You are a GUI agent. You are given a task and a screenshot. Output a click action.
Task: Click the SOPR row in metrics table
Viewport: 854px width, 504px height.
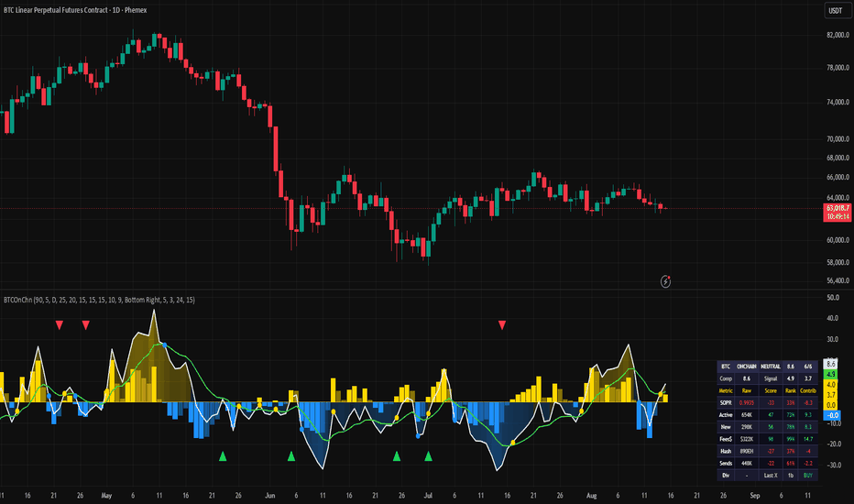point(767,402)
